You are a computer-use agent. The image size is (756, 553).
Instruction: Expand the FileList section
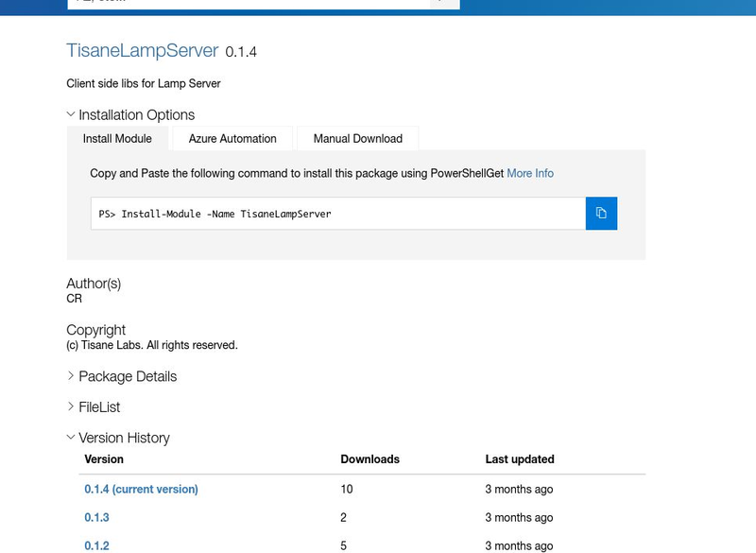pos(94,406)
